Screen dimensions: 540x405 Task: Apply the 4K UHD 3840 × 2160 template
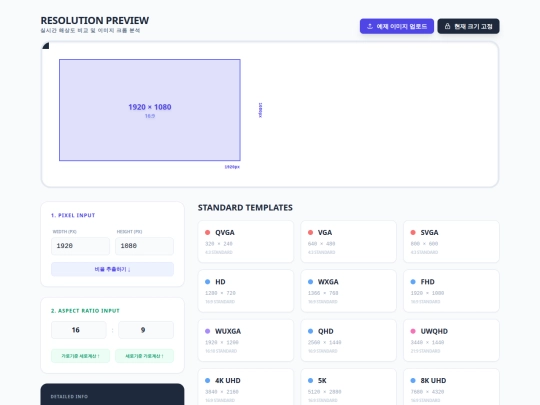tap(246, 387)
